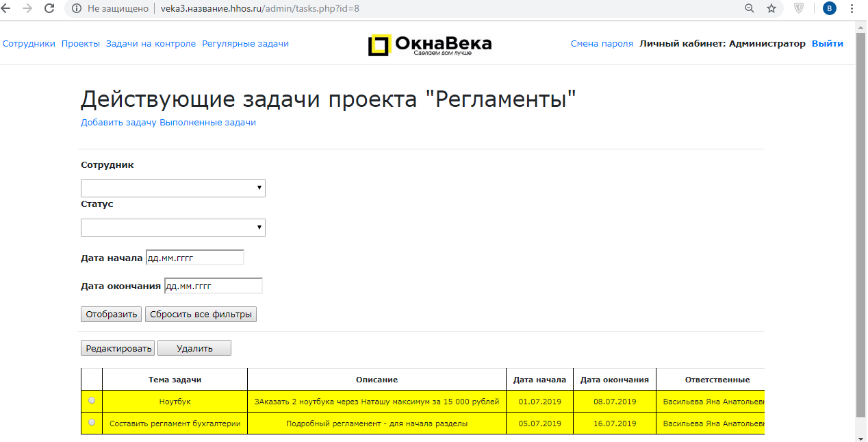The image size is (868, 442).
Task: Log out via Выйти link
Action: (x=828, y=44)
